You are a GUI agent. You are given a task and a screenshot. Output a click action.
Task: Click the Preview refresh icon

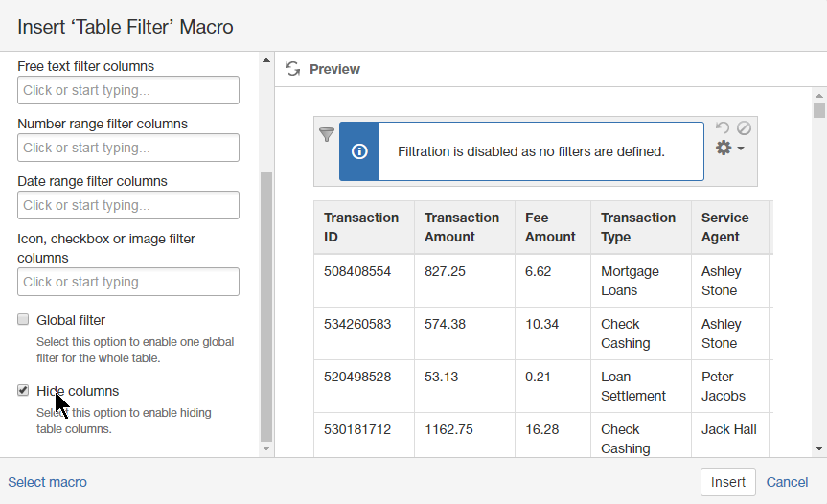pyautogui.click(x=293, y=69)
